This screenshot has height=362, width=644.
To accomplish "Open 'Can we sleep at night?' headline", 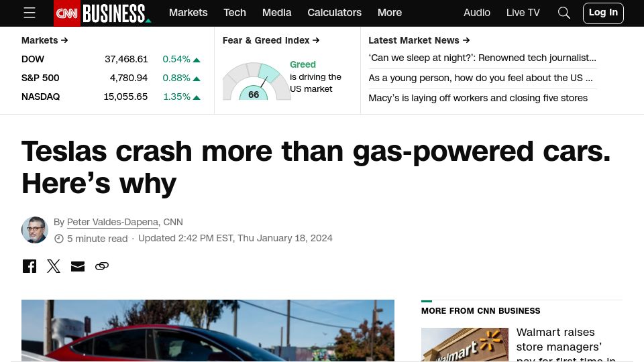I will click(x=482, y=58).
